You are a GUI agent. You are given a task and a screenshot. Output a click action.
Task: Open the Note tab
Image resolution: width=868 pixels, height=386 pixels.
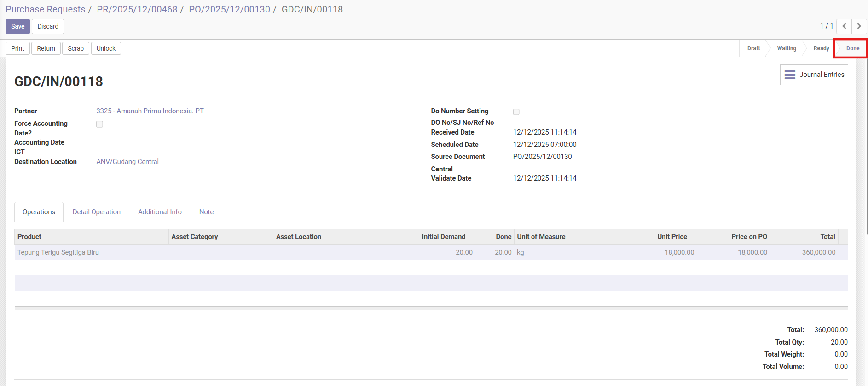pyautogui.click(x=206, y=212)
